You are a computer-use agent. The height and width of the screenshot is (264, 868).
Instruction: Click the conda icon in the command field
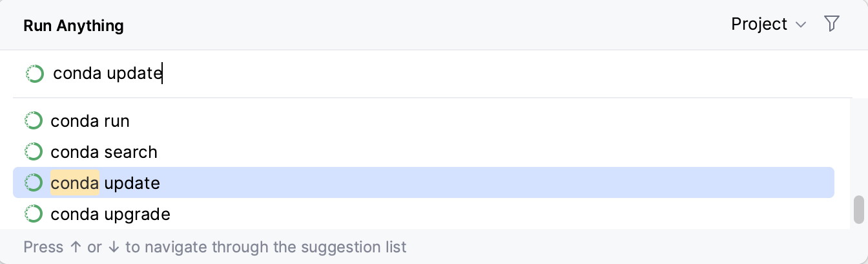click(x=34, y=74)
